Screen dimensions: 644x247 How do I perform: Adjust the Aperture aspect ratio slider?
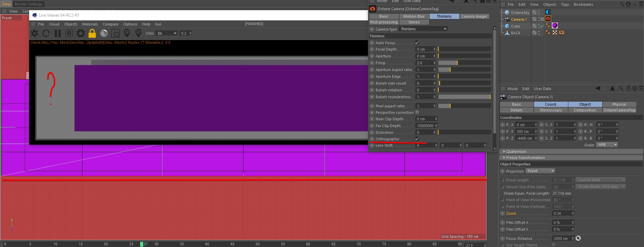click(465, 70)
